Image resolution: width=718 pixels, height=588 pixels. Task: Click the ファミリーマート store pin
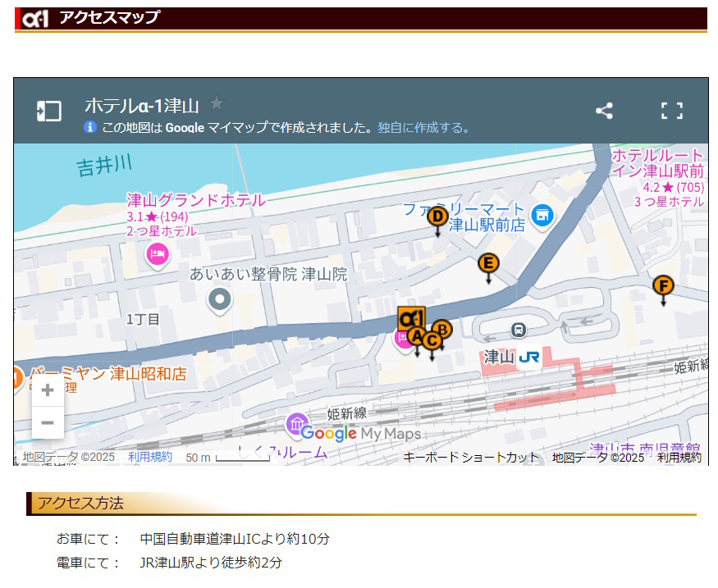point(542,216)
